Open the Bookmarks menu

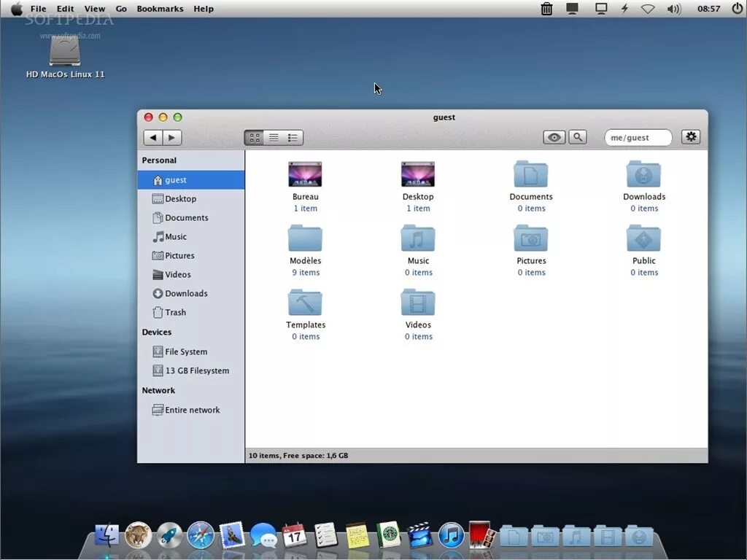160,8
